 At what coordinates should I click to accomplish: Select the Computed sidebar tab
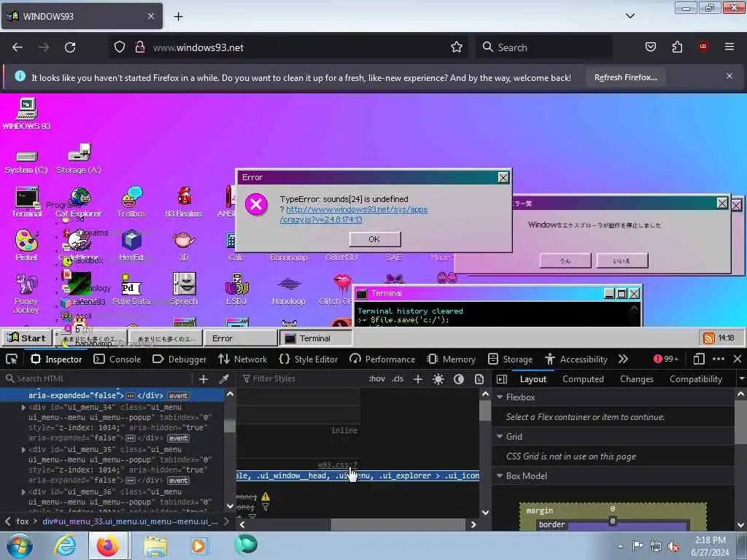[583, 379]
